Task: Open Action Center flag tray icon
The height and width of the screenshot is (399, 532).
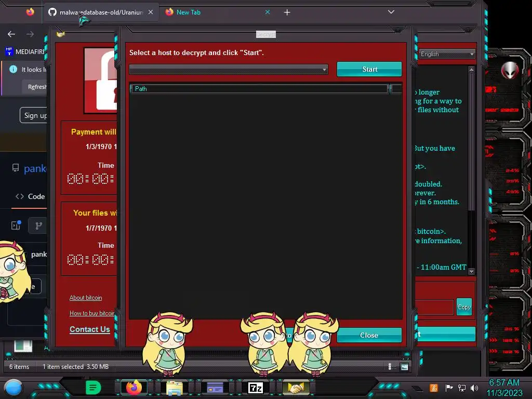Action: pyautogui.click(x=449, y=388)
